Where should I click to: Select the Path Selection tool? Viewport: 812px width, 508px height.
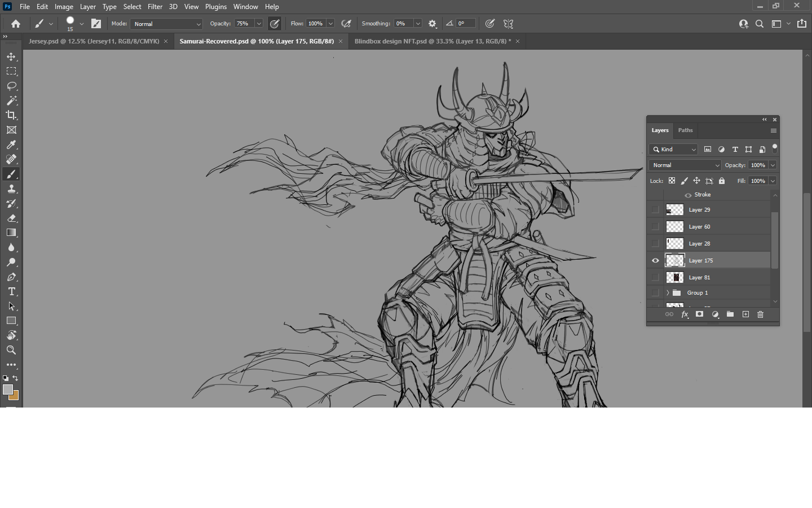point(11,306)
